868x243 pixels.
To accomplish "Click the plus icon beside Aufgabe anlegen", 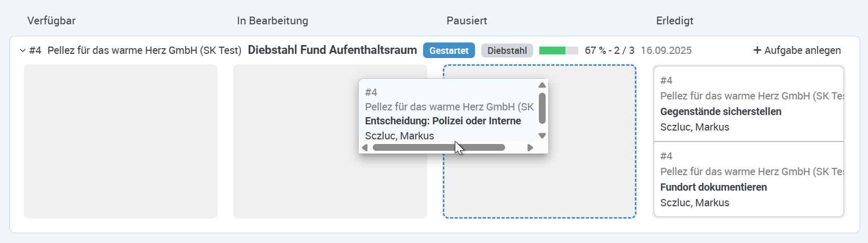I will [x=757, y=50].
